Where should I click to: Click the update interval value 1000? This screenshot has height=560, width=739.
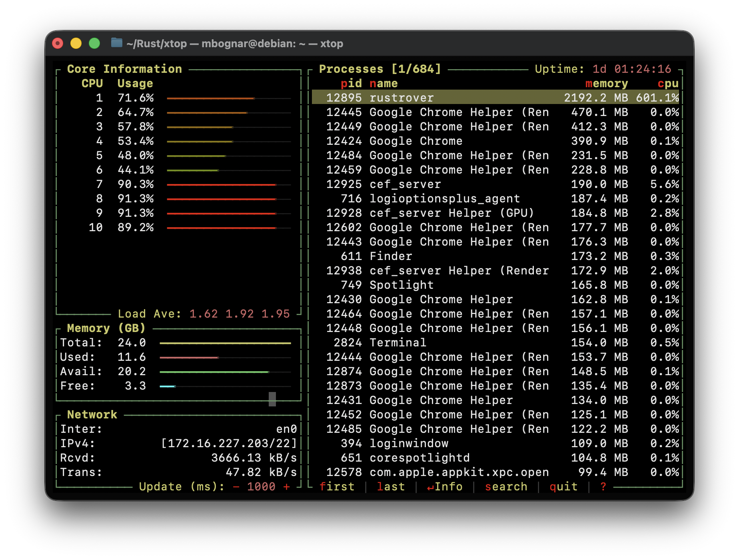pos(261,486)
